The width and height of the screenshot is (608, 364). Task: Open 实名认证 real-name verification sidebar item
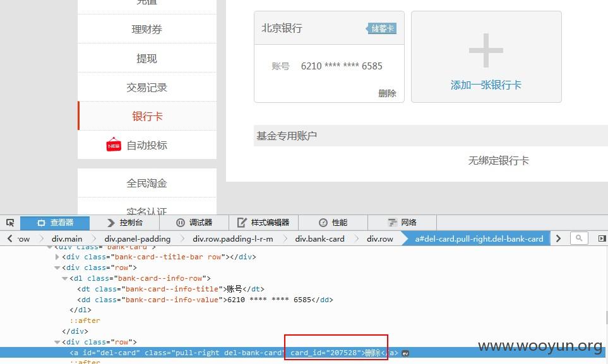(147, 211)
